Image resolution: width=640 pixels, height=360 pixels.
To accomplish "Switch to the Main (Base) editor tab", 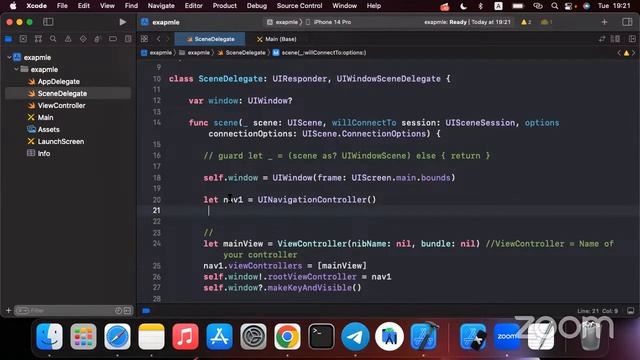I will pos(277,39).
